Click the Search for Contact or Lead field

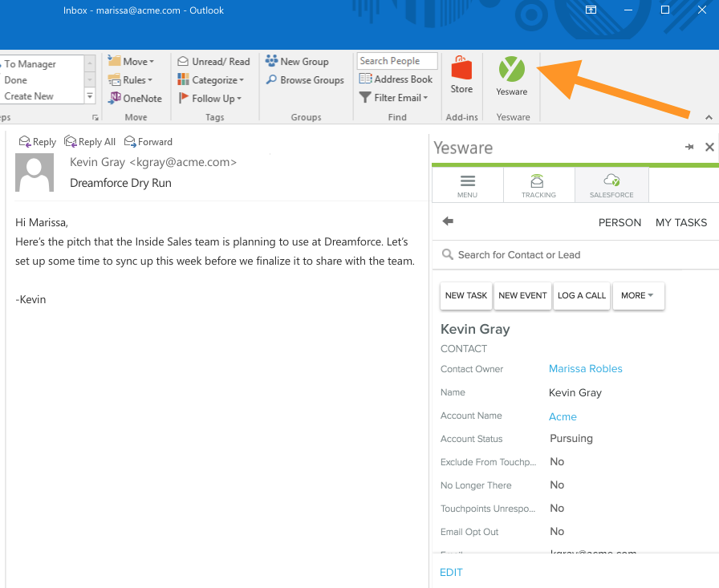(x=578, y=255)
